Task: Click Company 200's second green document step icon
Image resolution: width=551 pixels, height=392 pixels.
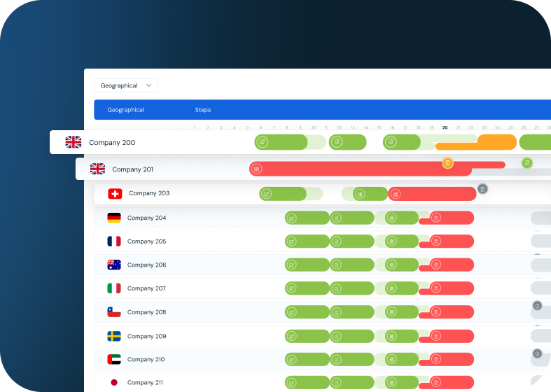Action: (x=337, y=142)
